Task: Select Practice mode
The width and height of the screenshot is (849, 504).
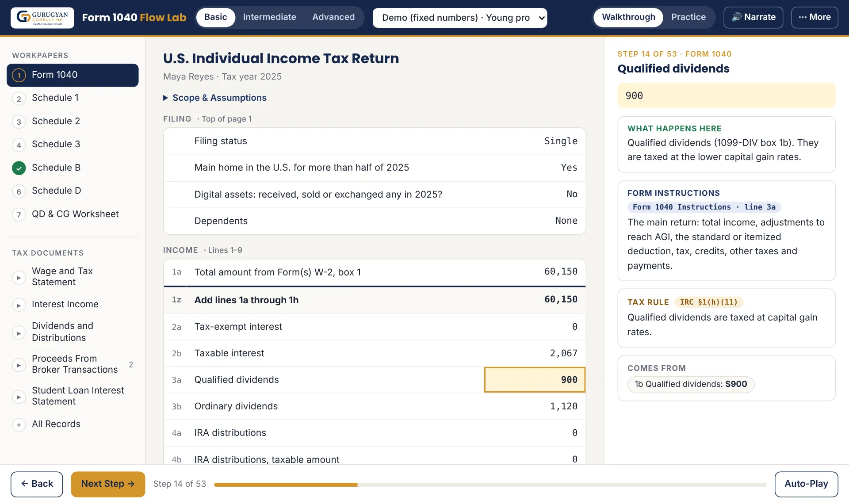Action: 688,17
